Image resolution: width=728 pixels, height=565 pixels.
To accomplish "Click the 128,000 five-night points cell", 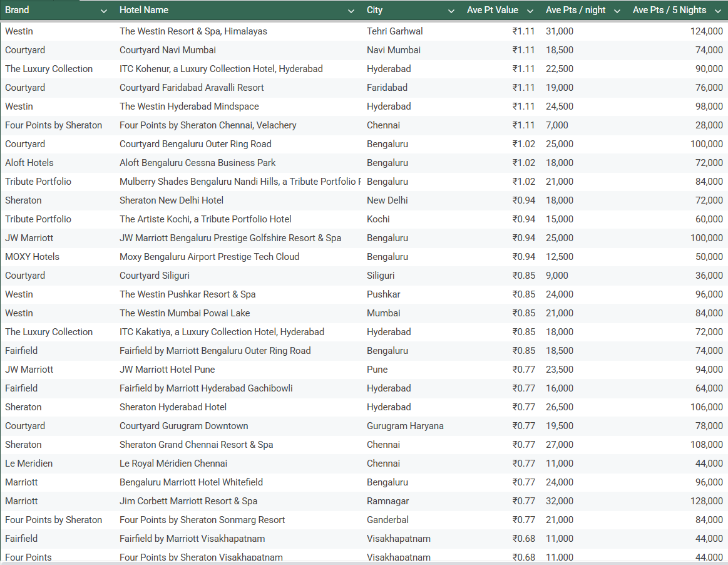I will click(x=707, y=501).
